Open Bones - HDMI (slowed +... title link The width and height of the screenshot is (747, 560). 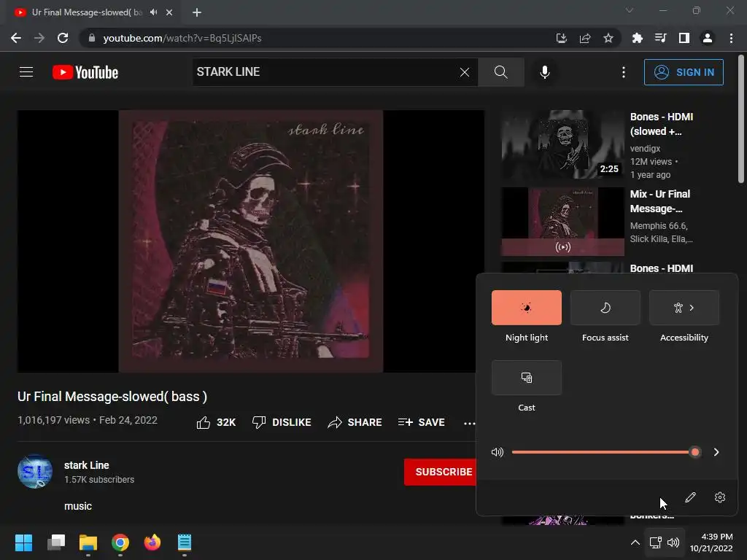click(661, 124)
